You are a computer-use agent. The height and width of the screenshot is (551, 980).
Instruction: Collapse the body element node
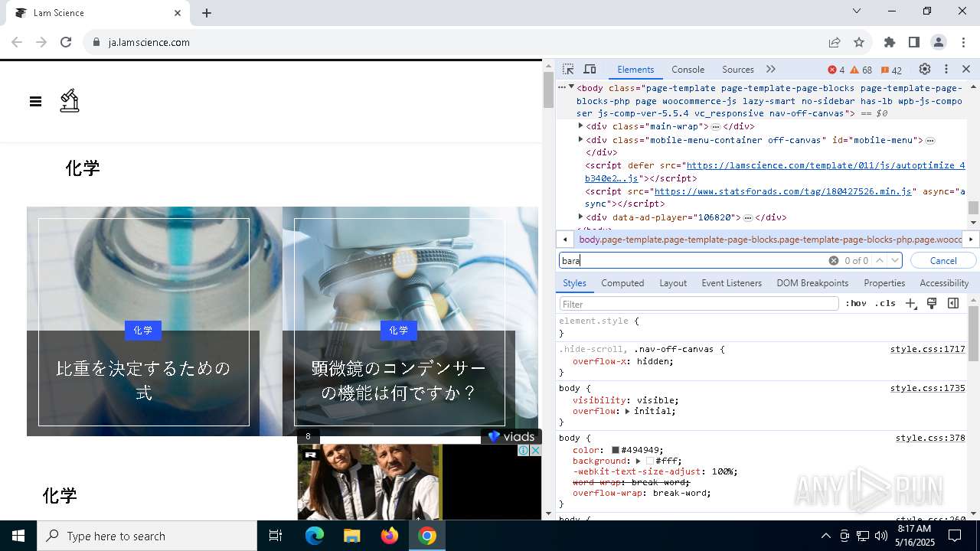pyautogui.click(x=571, y=87)
